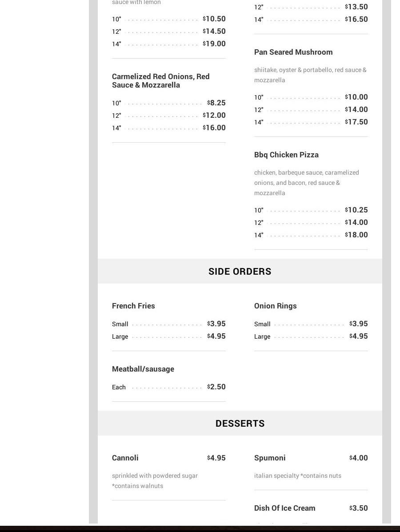The image size is (400, 532).
Task: Click the shiitake, oyster & portabello description
Action: click(310, 75)
